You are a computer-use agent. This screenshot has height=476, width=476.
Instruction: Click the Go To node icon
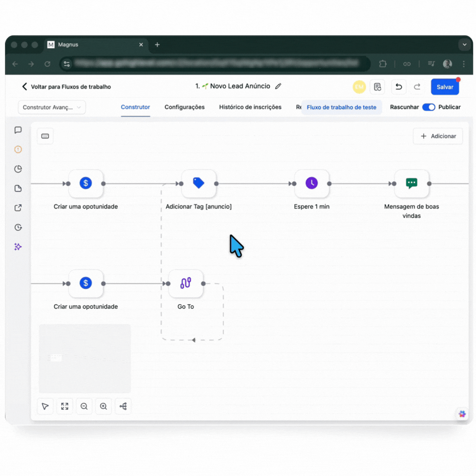pyautogui.click(x=186, y=283)
